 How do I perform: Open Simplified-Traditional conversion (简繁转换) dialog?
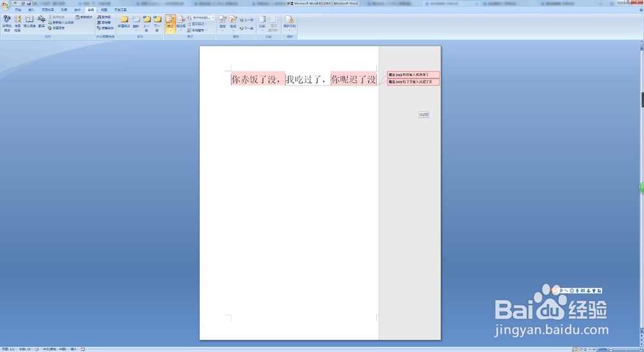pos(105,28)
